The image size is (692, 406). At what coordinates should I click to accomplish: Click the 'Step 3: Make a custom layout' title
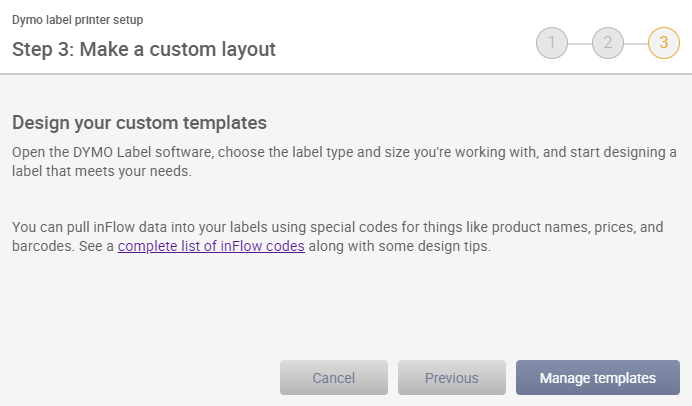pos(144,49)
